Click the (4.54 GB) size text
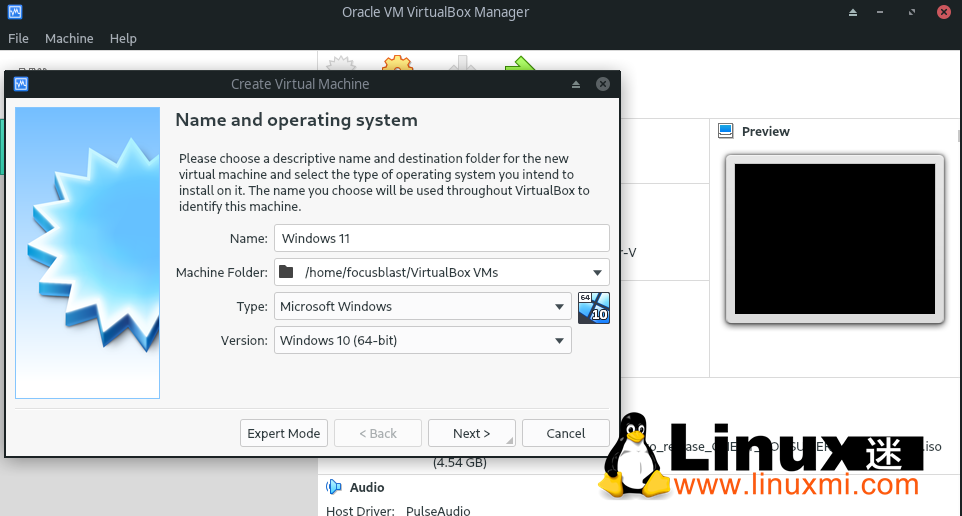This screenshot has width=962, height=516. click(460, 462)
